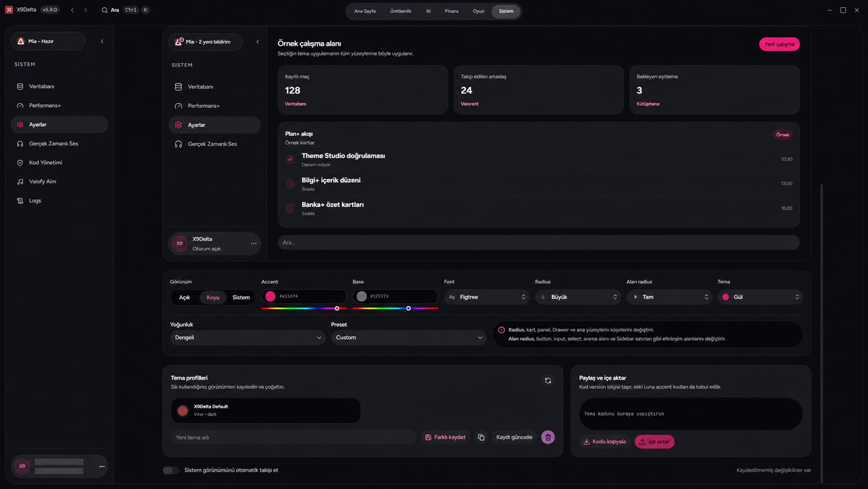
Task: Open the Yoğunluk Dengeli dropdown
Action: point(248,338)
